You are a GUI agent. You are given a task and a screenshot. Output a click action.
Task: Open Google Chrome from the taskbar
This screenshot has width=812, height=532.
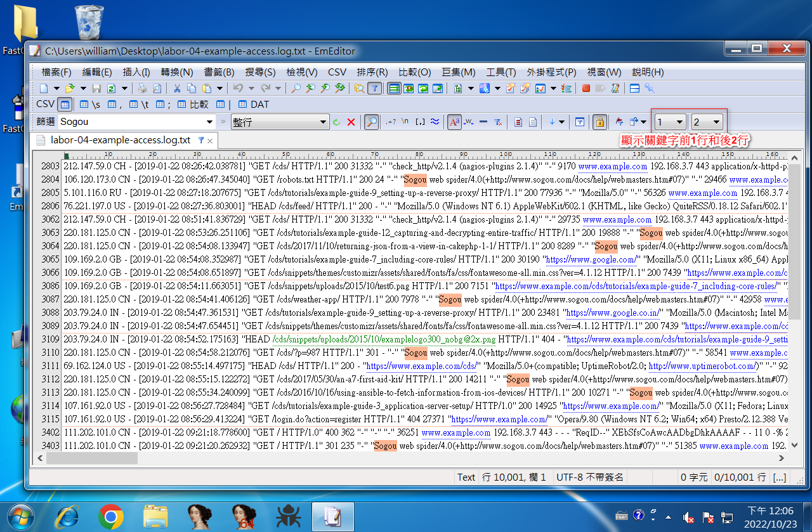[x=111, y=517]
